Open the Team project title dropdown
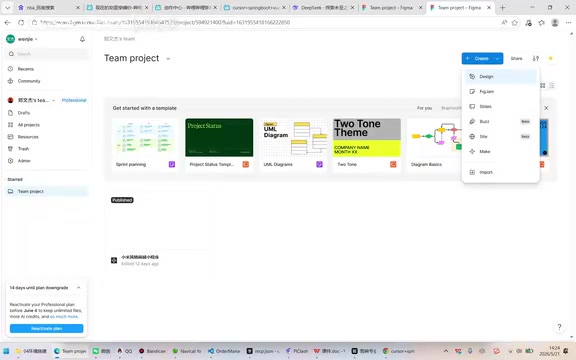The width and height of the screenshot is (576, 360). 168,59
